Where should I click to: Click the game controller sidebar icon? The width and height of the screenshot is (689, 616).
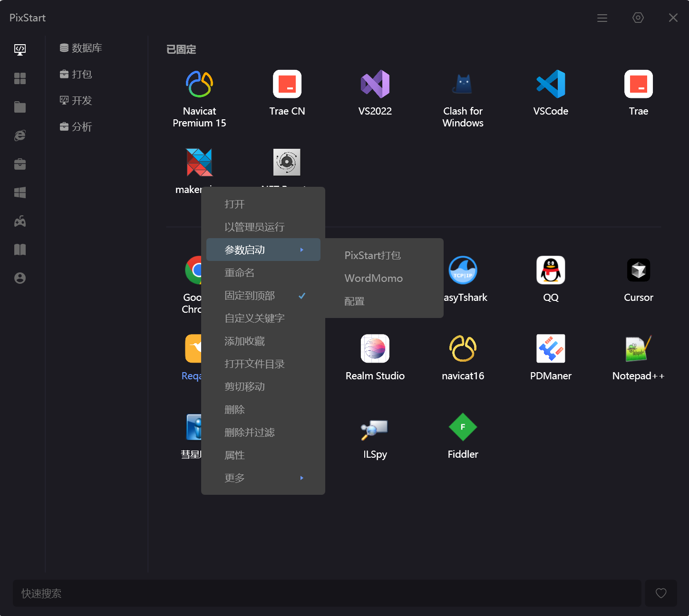pyautogui.click(x=20, y=221)
